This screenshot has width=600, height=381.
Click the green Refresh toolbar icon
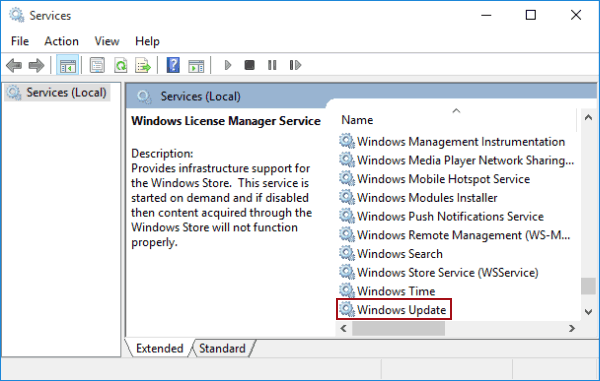[x=121, y=65]
